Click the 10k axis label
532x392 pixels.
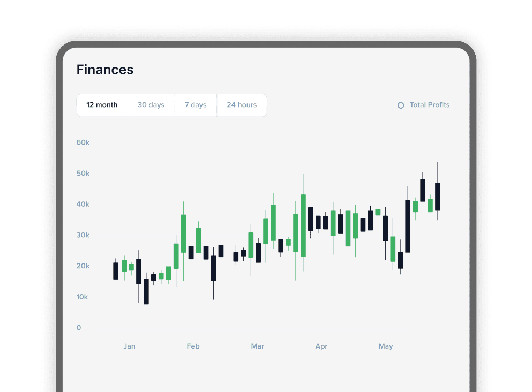tap(82, 297)
